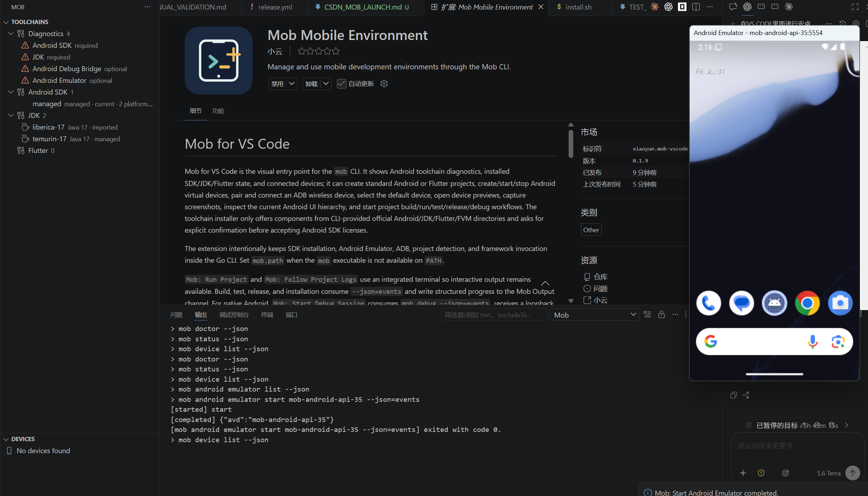
Task: Click the orange Claude starburst editor action
Action: tap(654, 7)
